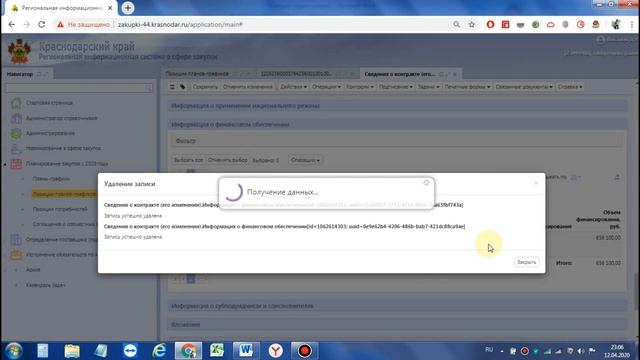Click the list icon in document toolbar

[172, 87]
